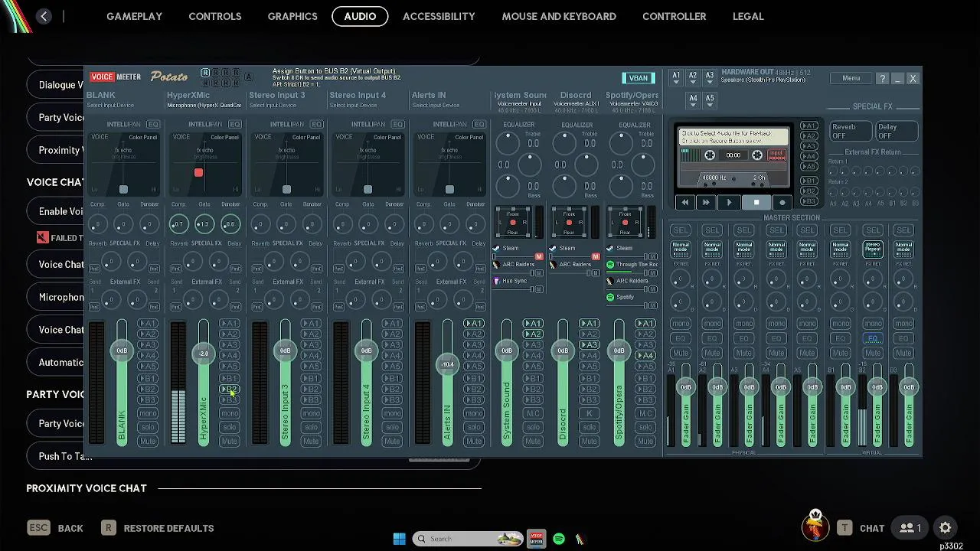The image size is (980, 551).
Task: Click the System Sound surround panner dot
Action: click(512, 223)
